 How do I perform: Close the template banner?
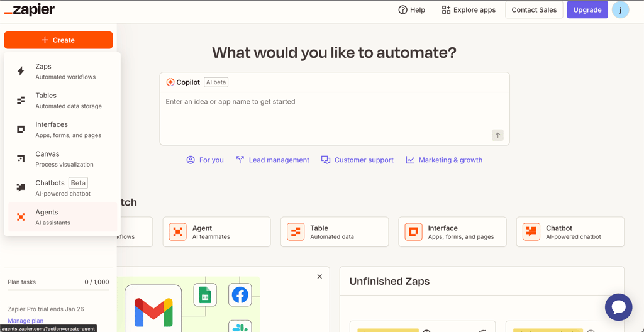(319, 277)
